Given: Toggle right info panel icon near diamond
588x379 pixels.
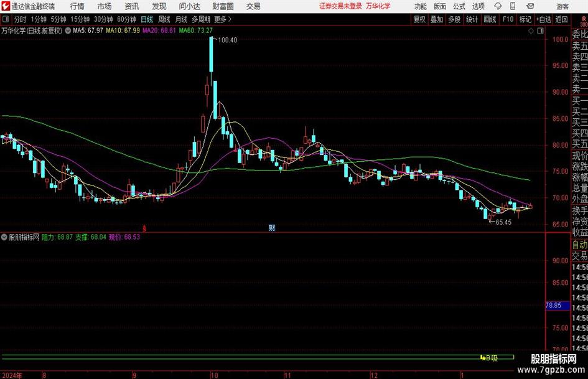Looking at the screenshot, I should coord(540,31).
